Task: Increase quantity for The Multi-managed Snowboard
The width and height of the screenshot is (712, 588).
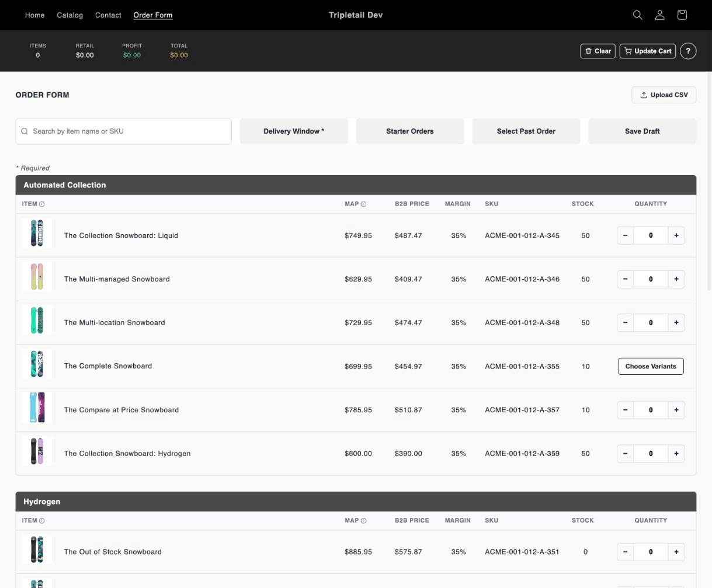Action: tap(676, 279)
